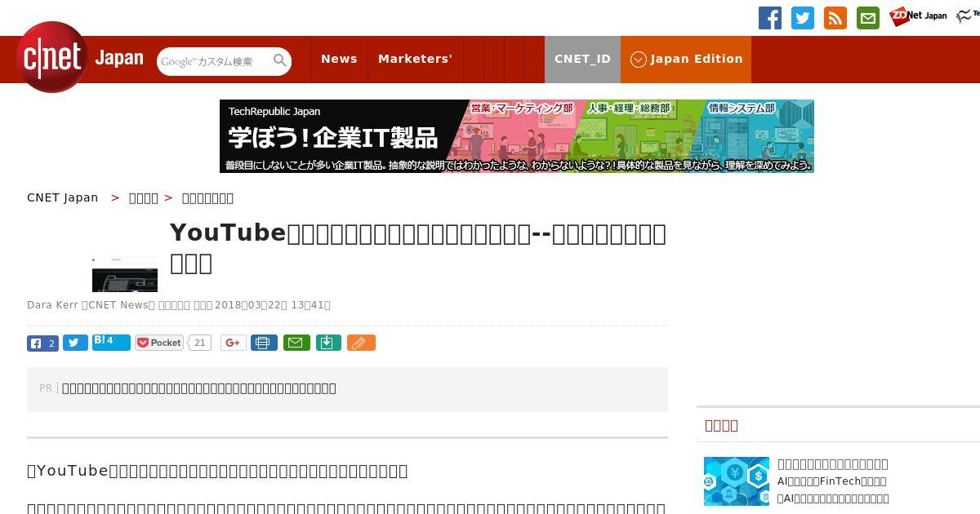Screen dimensions: 980x514
Task: Open the CNET_ID tab
Action: [582, 59]
